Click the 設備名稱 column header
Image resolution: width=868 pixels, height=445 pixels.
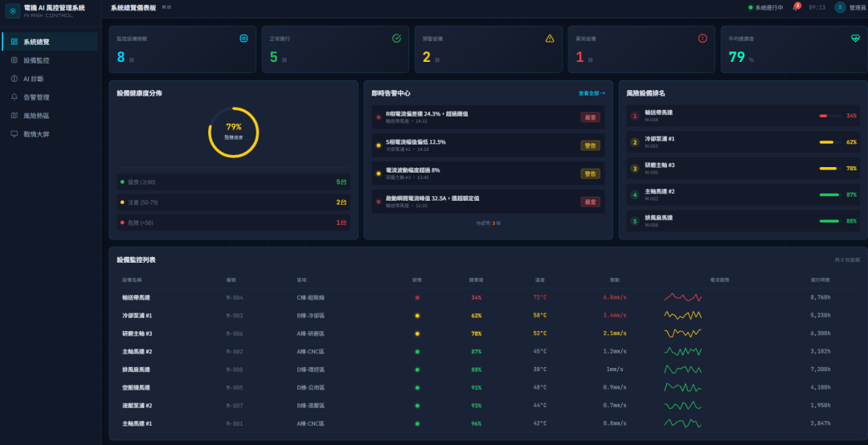coord(132,280)
